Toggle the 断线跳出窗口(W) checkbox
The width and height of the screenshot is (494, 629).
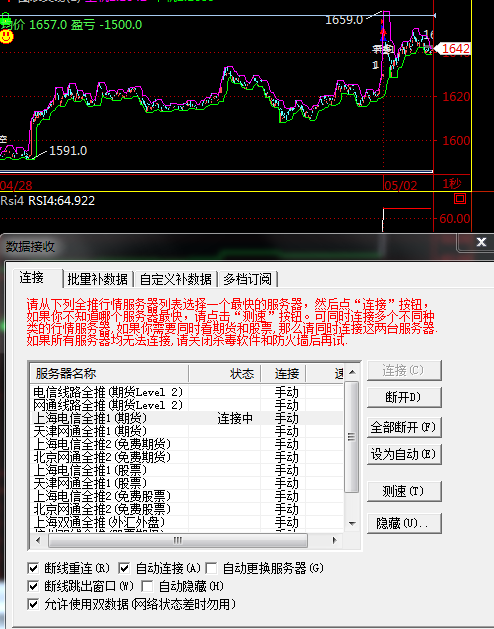[x=33, y=586]
